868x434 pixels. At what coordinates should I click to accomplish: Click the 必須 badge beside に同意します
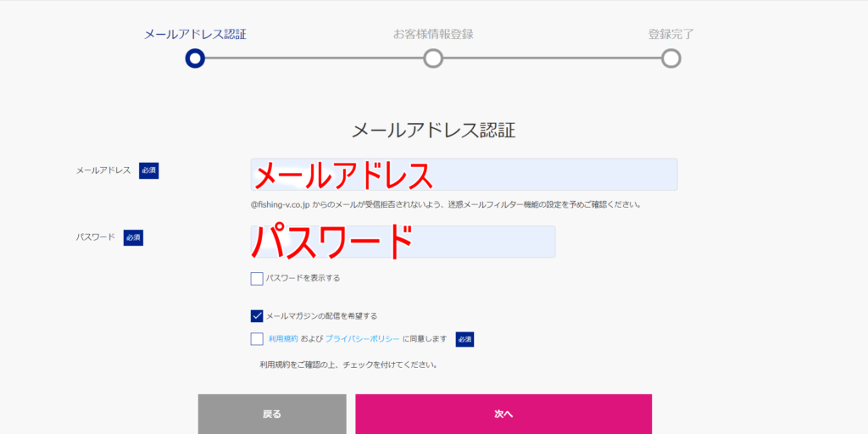(x=465, y=339)
